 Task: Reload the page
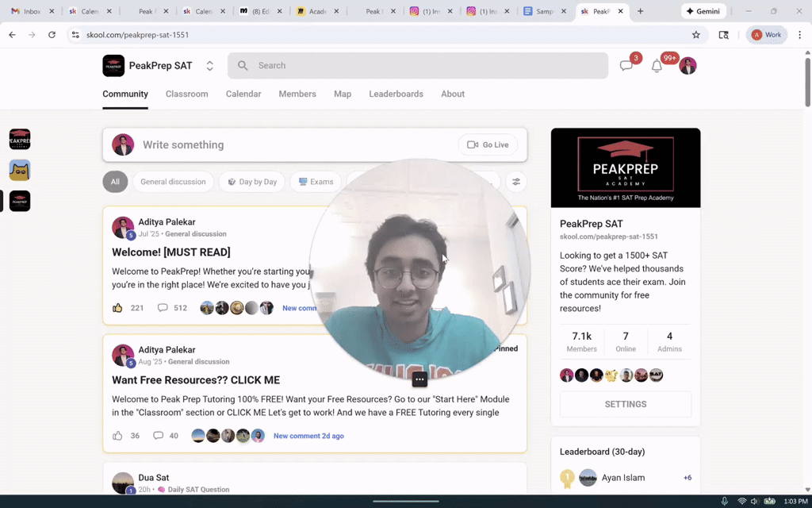pos(52,35)
